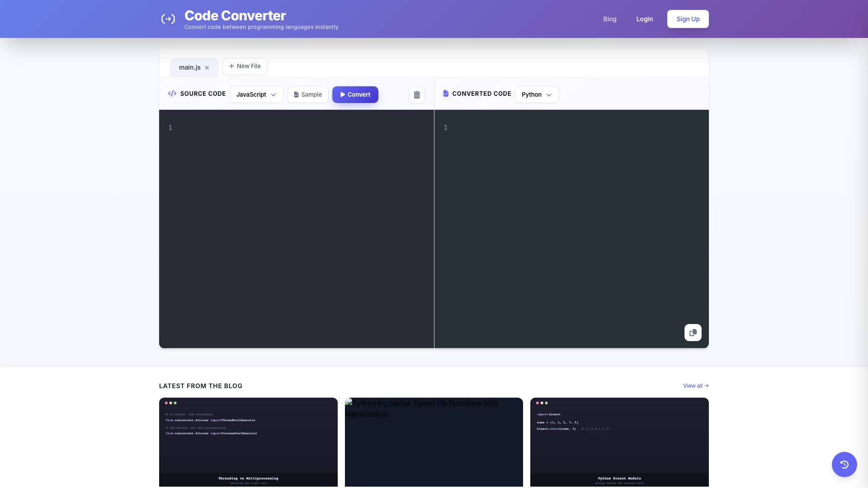Click the converted code file icon
Screen dimensions: 868x488
pyautogui.click(x=446, y=94)
